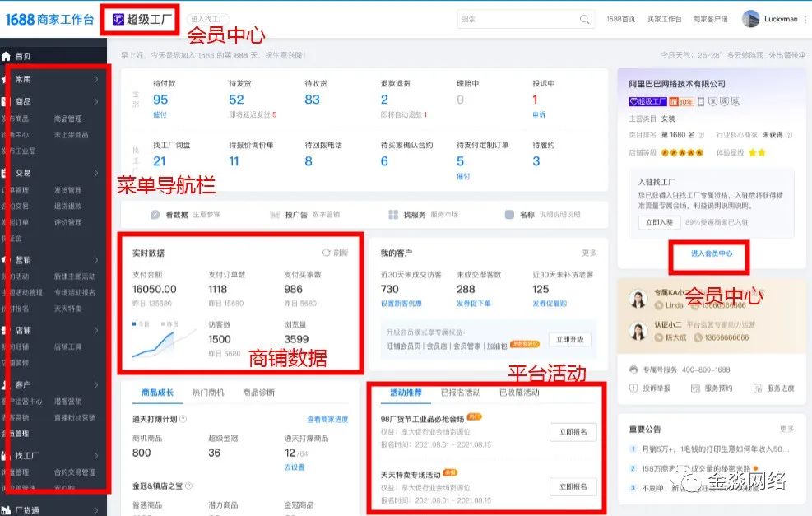
Task: Click the store level gold medals
Action: [x=682, y=153]
